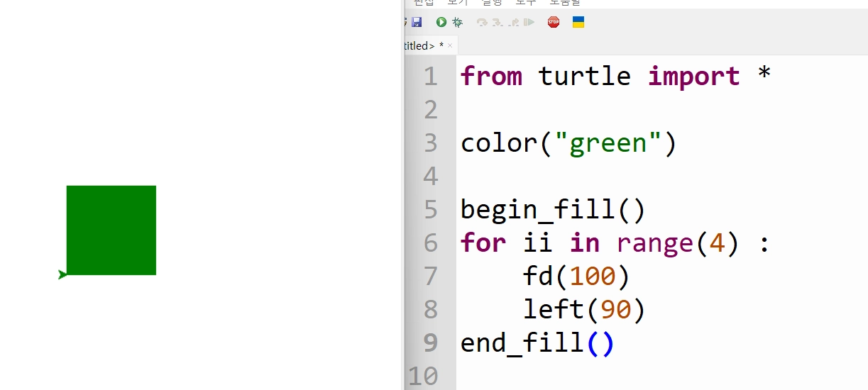
Task: Click the code line end_fill()
Action: point(537,343)
